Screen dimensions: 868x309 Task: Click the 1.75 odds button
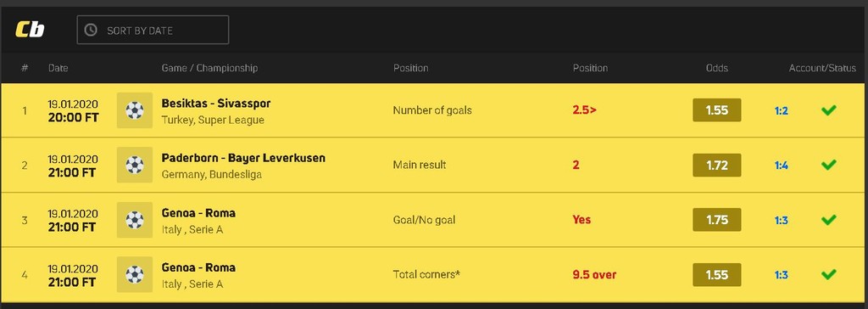pyautogui.click(x=717, y=220)
